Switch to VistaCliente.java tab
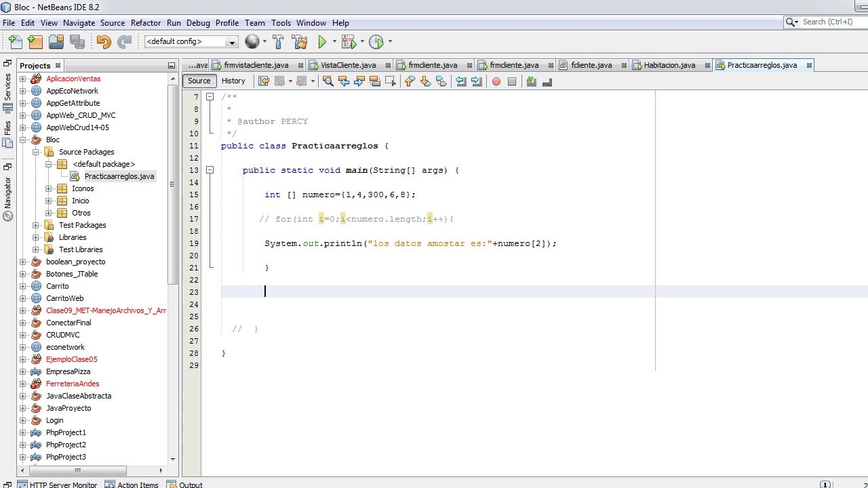 [x=348, y=65]
